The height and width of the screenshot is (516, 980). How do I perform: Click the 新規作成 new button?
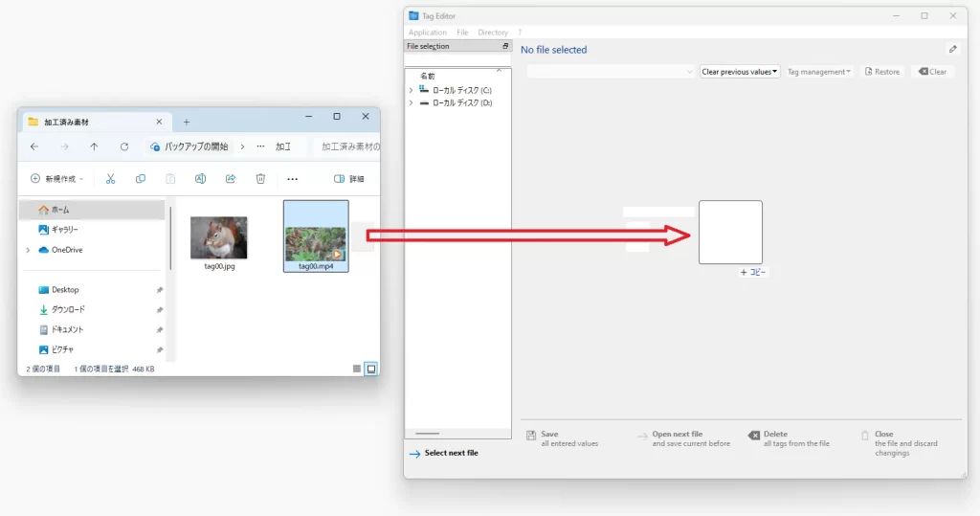56,179
